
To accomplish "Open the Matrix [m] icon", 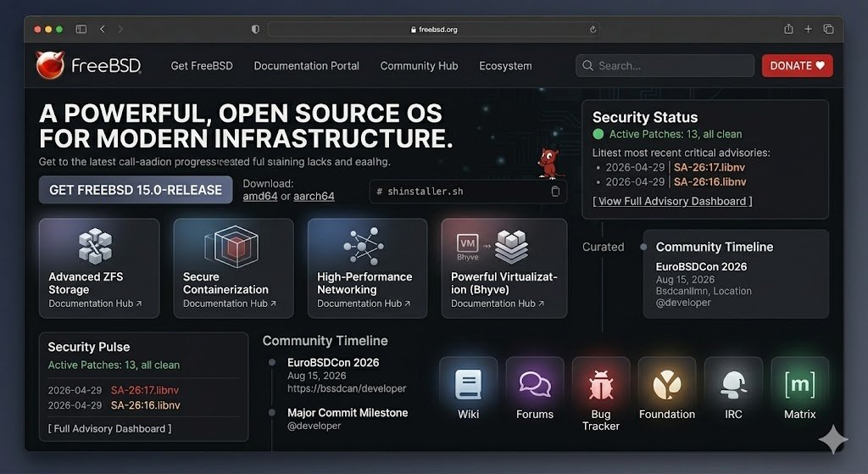I will click(x=799, y=384).
